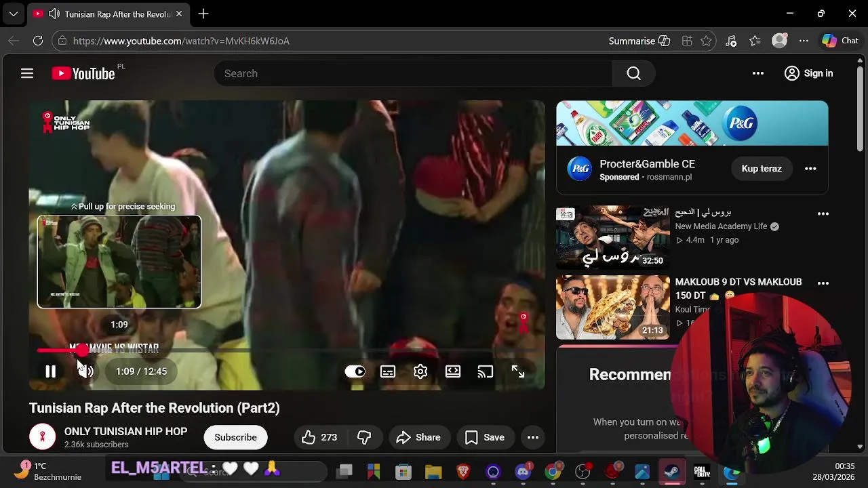Cast video with Play on TV icon

(486, 371)
